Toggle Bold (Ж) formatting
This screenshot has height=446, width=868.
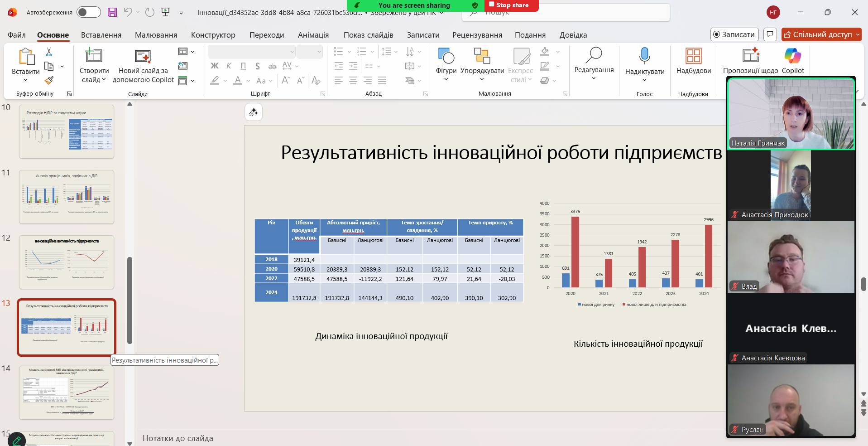(x=215, y=66)
